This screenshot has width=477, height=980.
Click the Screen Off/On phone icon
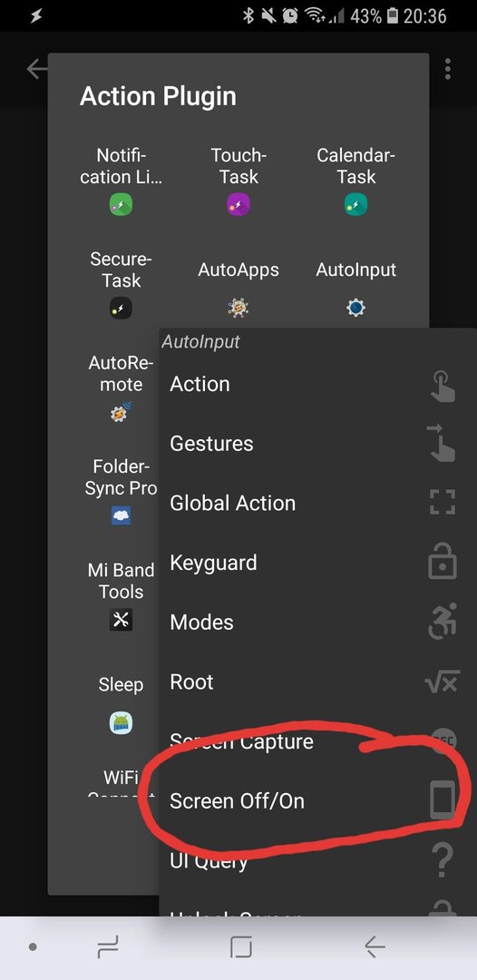(443, 800)
